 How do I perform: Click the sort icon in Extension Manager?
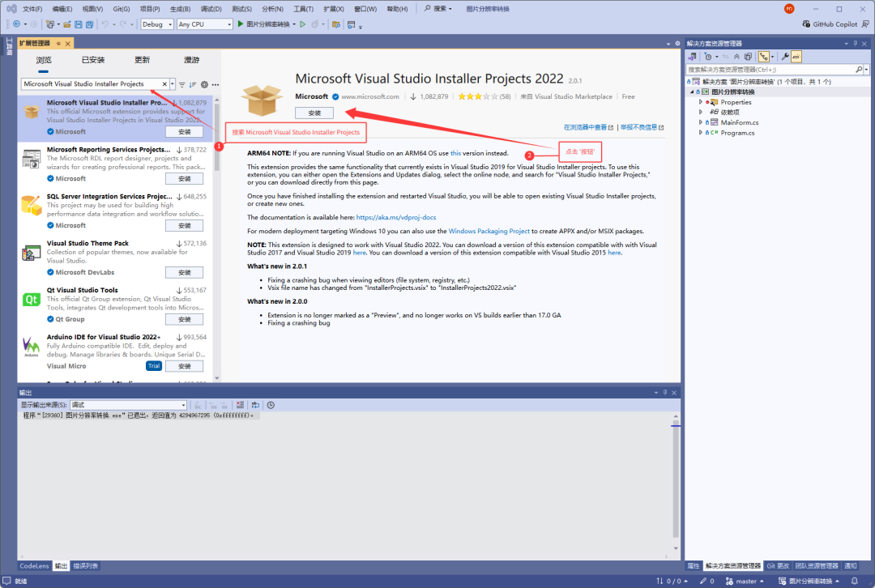[x=193, y=85]
